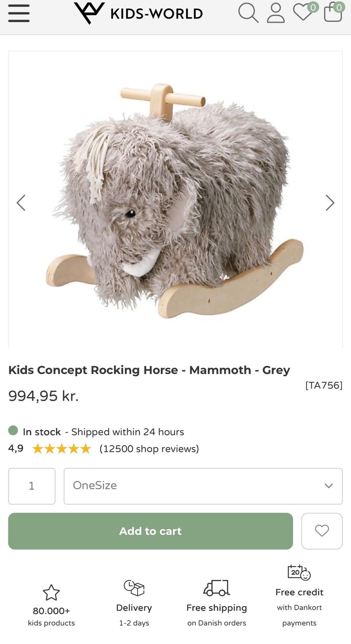Open the hamburger menu
The height and width of the screenshot is (644, 351).
[19, 14]
